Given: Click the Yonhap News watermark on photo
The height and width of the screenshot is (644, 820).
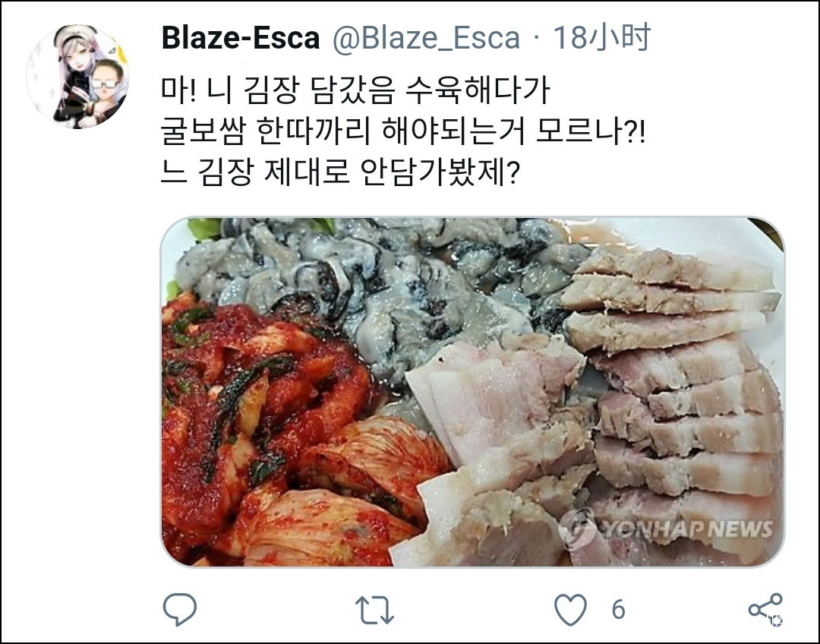Looking at the screenshot, I should [x=667, y=529].
